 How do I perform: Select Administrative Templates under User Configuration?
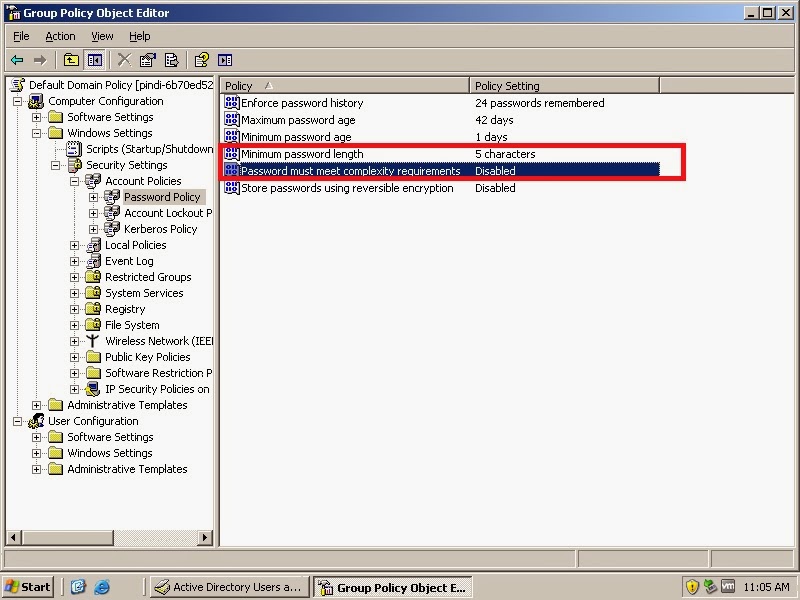[x=127, y=469]
